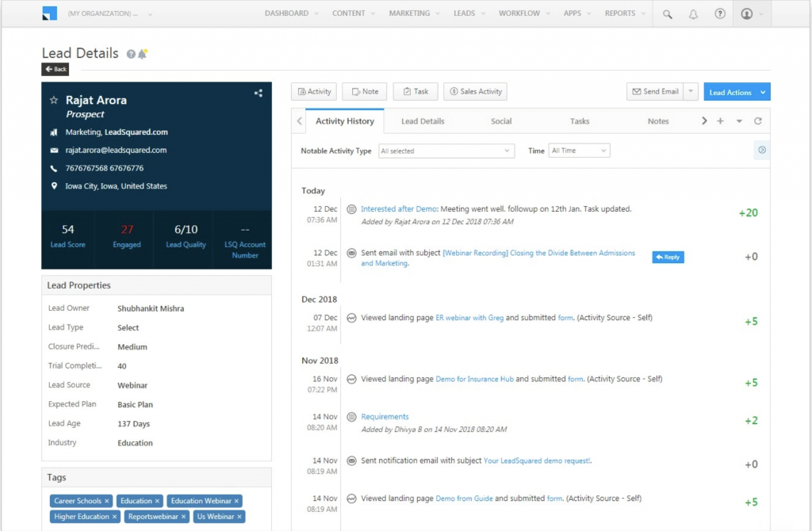Click the location pin icon
The width and height of the screenshot is (812, 531).
coord(54,185)
